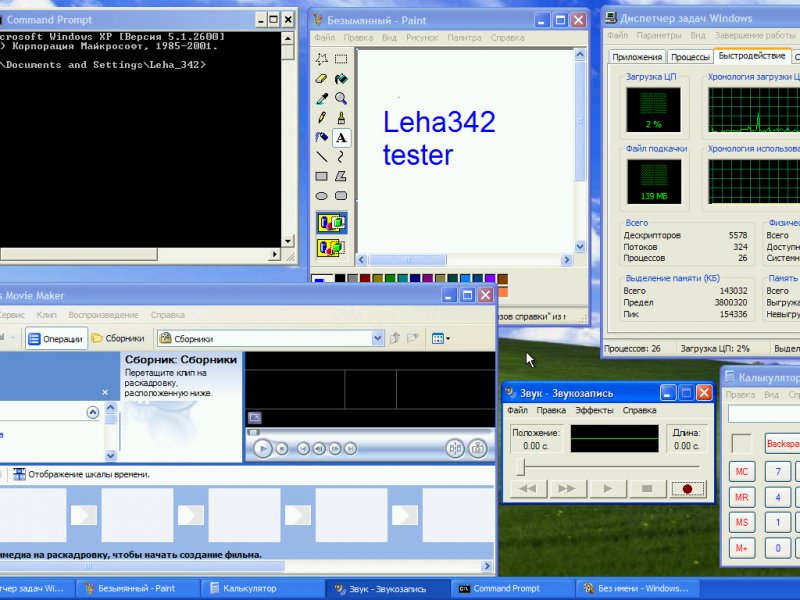Click the New Collection Folder icon in Movie Maker

(x=413, y=338)
